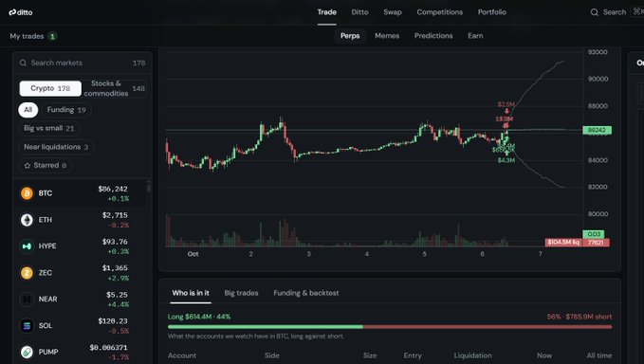
Task: Switch to Memes sub-tab
Action: coord(387,36)
